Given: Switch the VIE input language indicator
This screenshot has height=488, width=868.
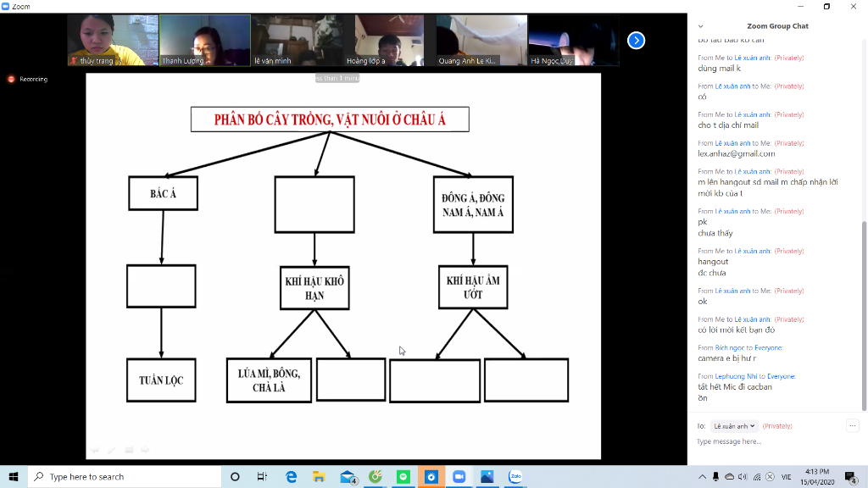Looking at the screenshot, I should point(786,476).
